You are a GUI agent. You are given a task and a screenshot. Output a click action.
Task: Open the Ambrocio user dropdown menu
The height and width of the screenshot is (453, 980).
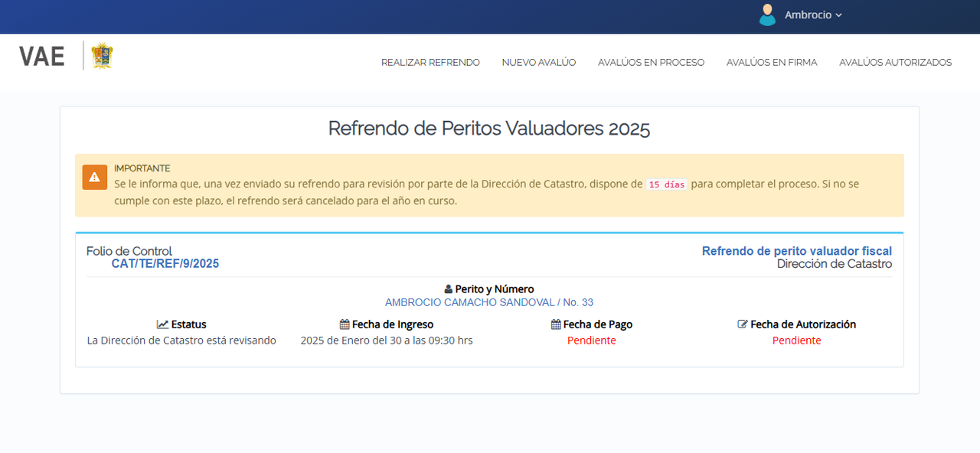click(813, 15)
